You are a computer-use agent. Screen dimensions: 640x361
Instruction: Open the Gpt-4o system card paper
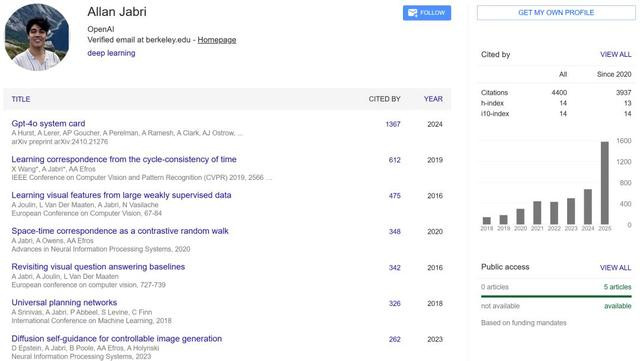48,123
